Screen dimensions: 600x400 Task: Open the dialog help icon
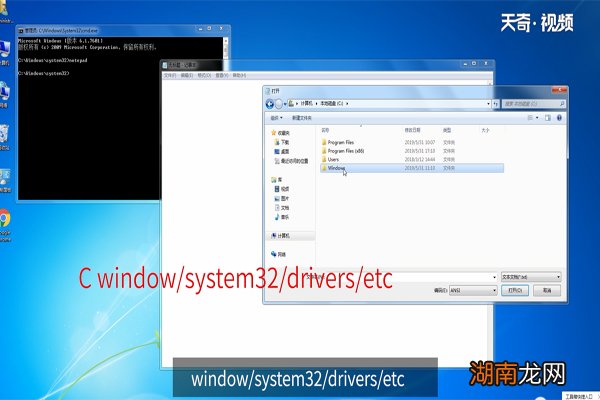pyautogui.click(x=559, y=118)
